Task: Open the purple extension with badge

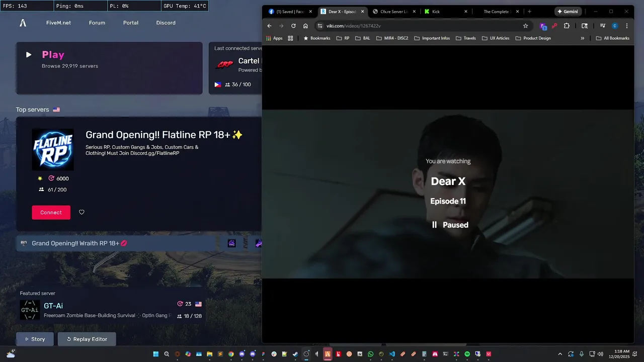Action: coord(543,26)
